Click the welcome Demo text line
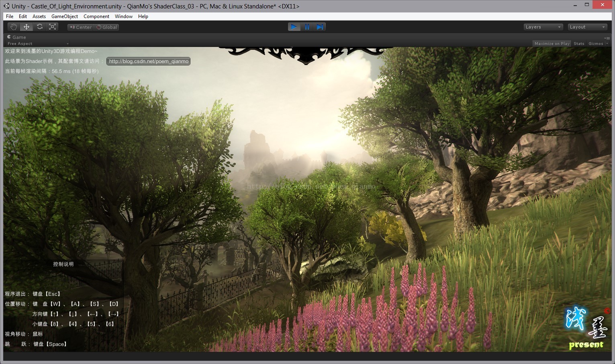Screen dimensions: 615x364 [51, 51]
